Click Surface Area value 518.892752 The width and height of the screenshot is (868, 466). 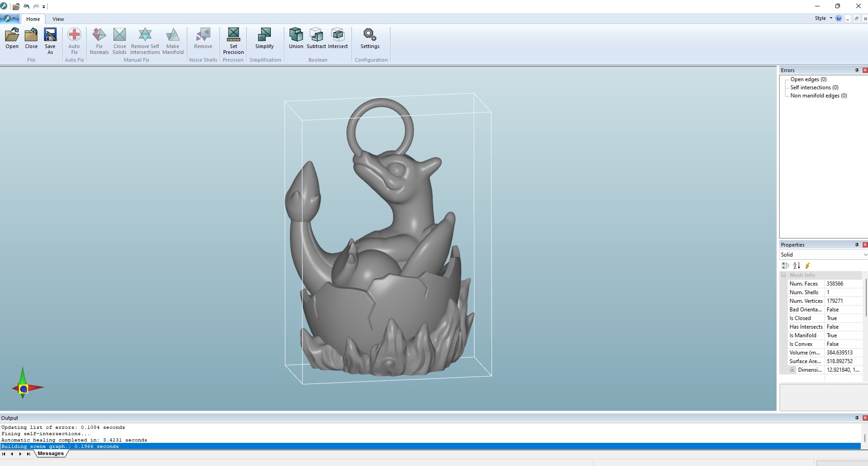pyautogui.click(x=843, y=361)
